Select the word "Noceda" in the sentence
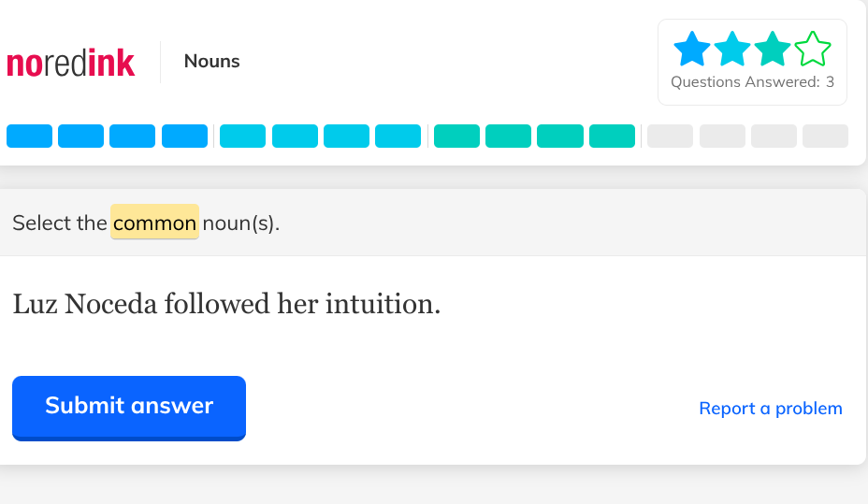The width and height of the screenshot is (868, 504). (x=110, y=304)
